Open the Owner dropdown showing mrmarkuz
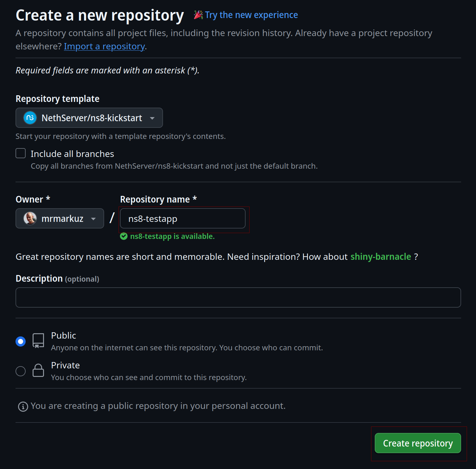This screenshot has width=476, height=469. tap(60, 218)
